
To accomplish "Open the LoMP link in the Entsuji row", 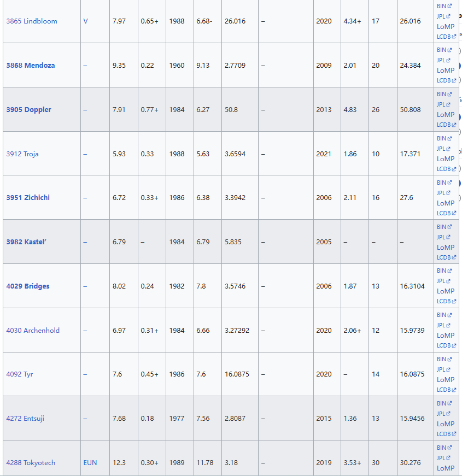I will coord(445,424).
